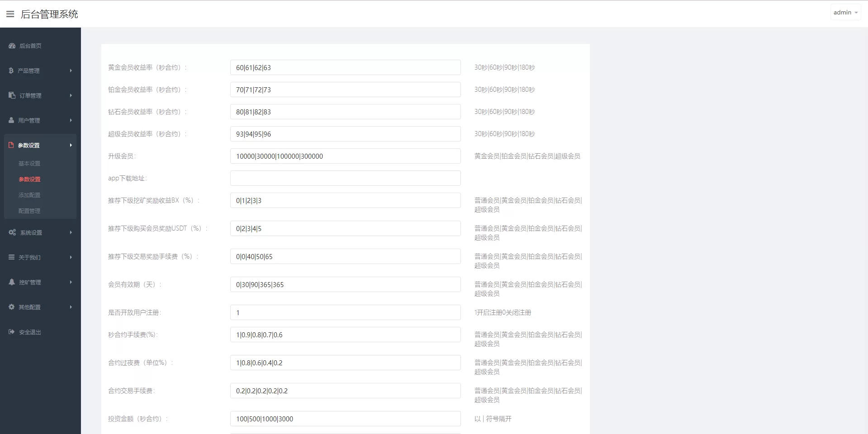Collapse the 参数设置 parent menu
Image resolution: width=868 pixels, height=434 pixels.
point(40,145)
